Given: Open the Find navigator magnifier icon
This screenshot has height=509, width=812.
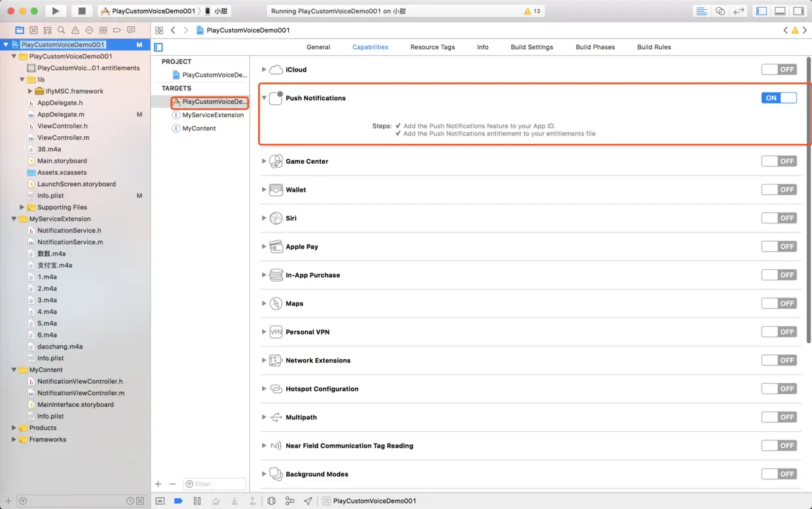Looking at the screenshot, I should tap(61, 30).
